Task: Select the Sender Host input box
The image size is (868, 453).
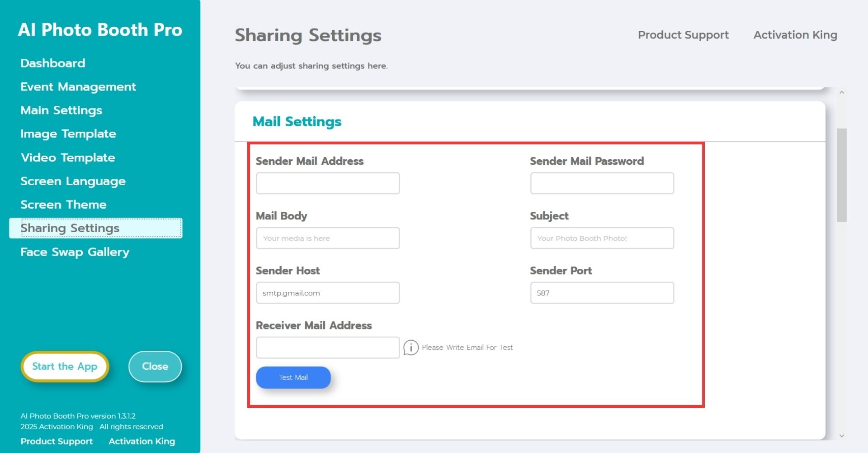Action: [327, 293]
